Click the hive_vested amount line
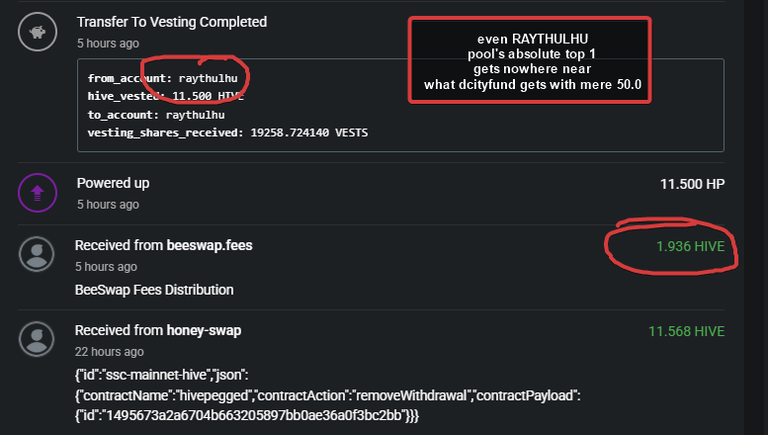 pos(166,97)
